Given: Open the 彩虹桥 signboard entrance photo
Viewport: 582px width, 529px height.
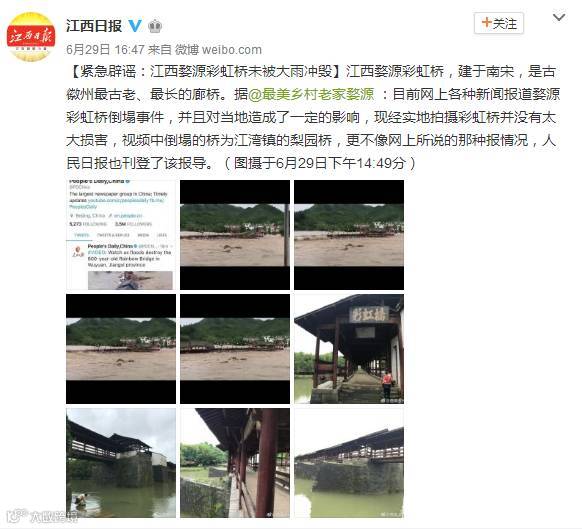Looking at the screenshot, I should [349, 349].
